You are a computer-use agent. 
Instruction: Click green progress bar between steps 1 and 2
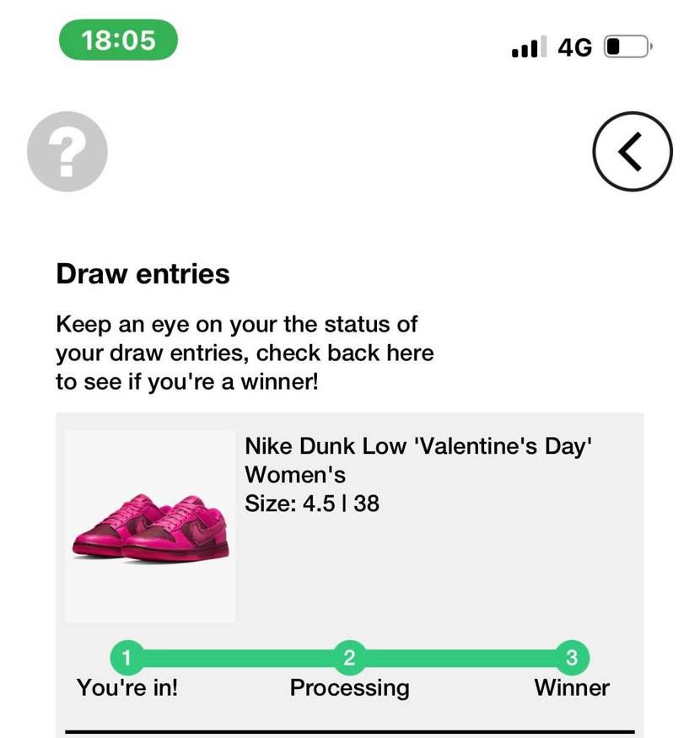pyautogui.click(x=238, y=658)
